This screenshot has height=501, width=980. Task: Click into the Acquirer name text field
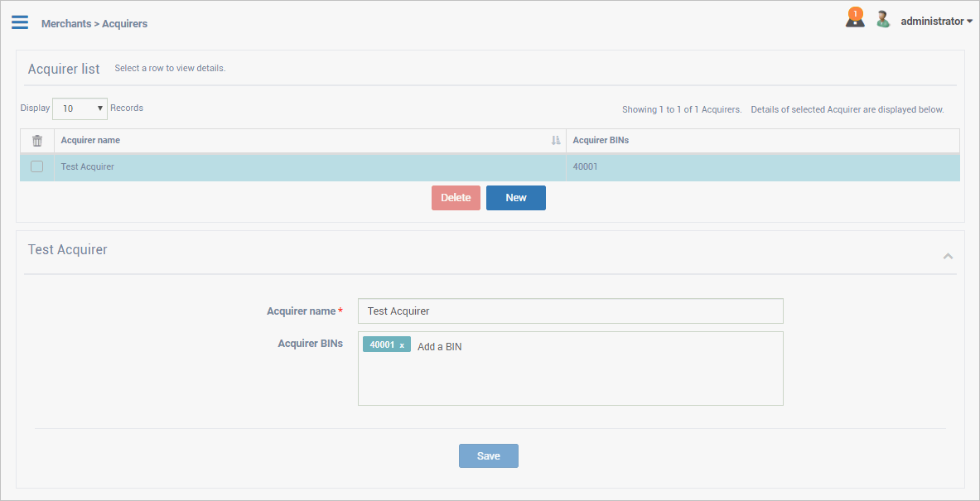tap(570, 311)
